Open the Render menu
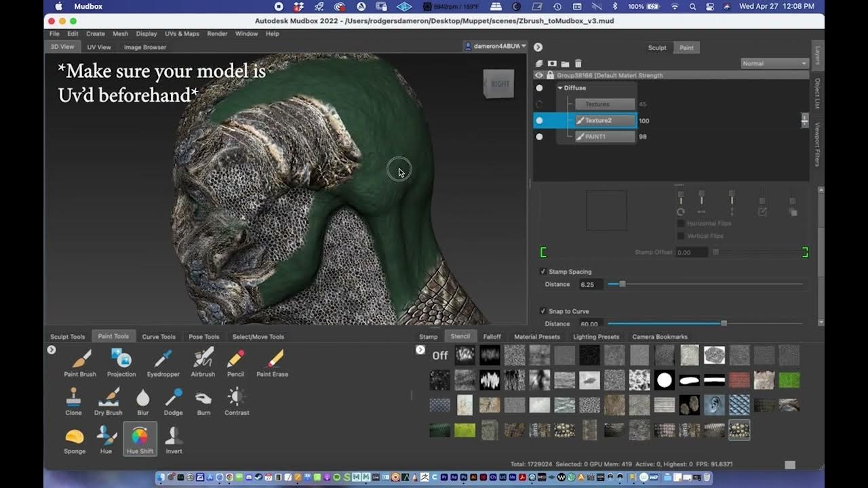Image resolution: width=868 pixels, height=488 pixels. [x=217, y=33]
